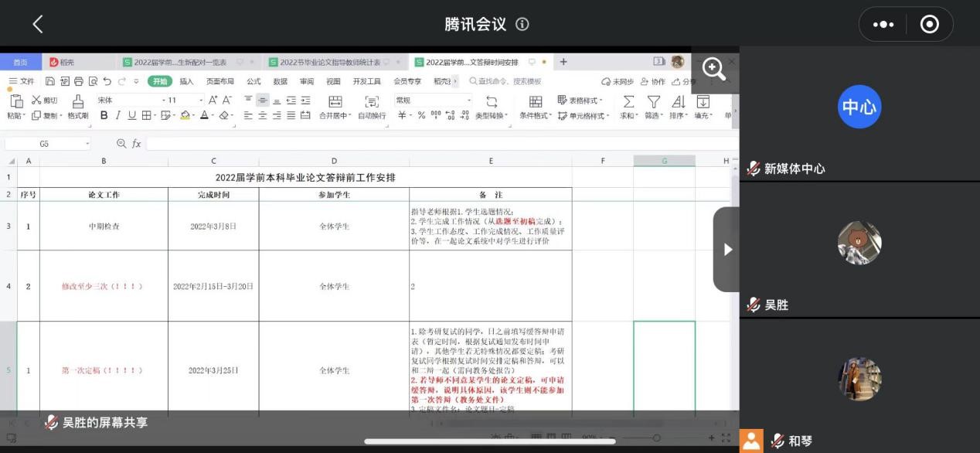Screen dimensions: 980x453
Task: Go back with the left arrow
Action: pyautogui.click(x=37, y=24)
